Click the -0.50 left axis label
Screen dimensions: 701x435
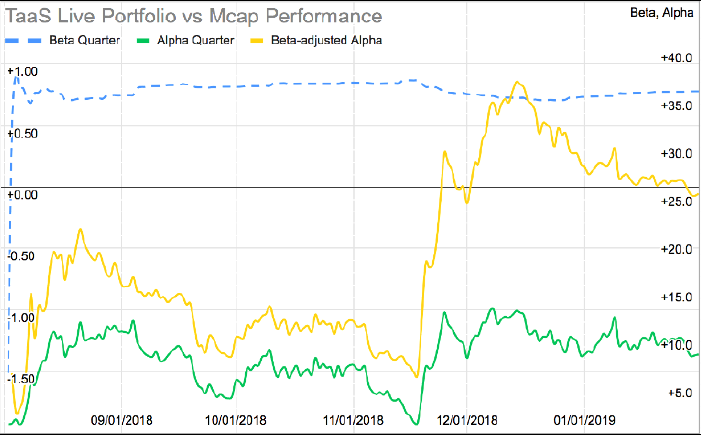[22, 255]
